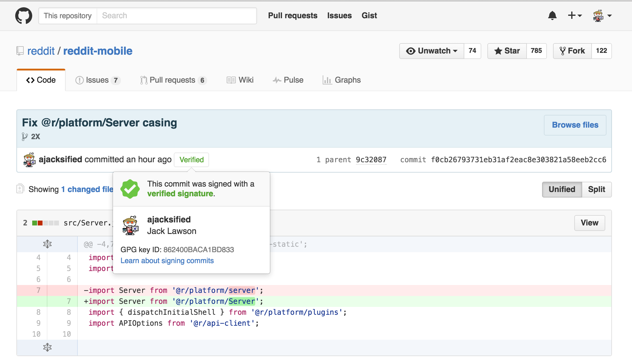The width and height of the screenshot is (632, 364).
Task: Open the notifications bell
Action: [553, 15]
